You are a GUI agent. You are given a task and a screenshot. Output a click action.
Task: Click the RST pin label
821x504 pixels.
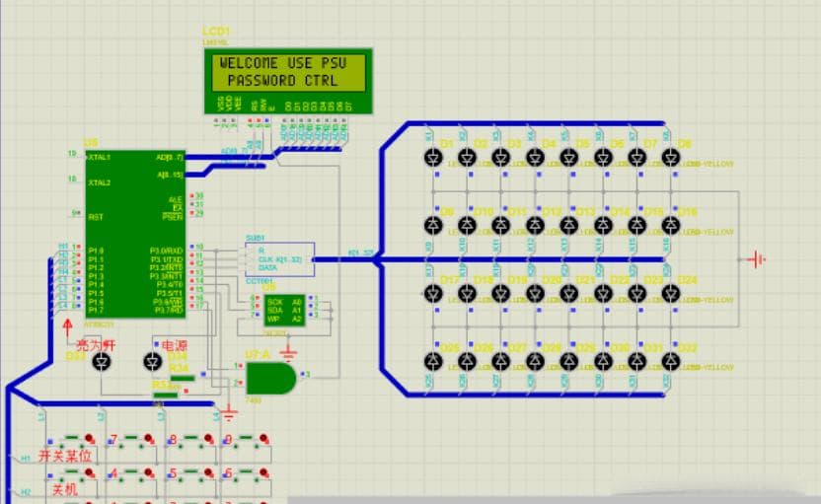(x=96, y=217)
